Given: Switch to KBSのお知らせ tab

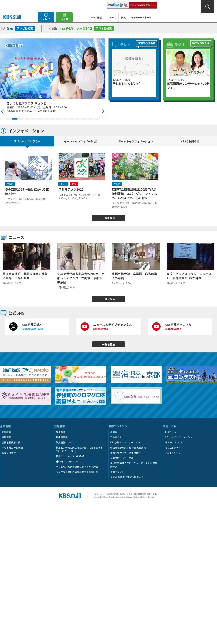Looking at the screenshot, I should 190,141.
